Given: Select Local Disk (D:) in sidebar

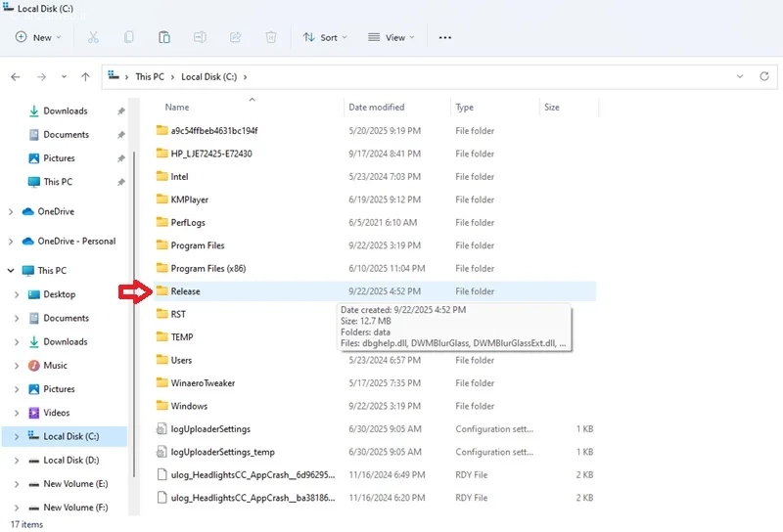Looking at the screenshot, I should [71, 461].
